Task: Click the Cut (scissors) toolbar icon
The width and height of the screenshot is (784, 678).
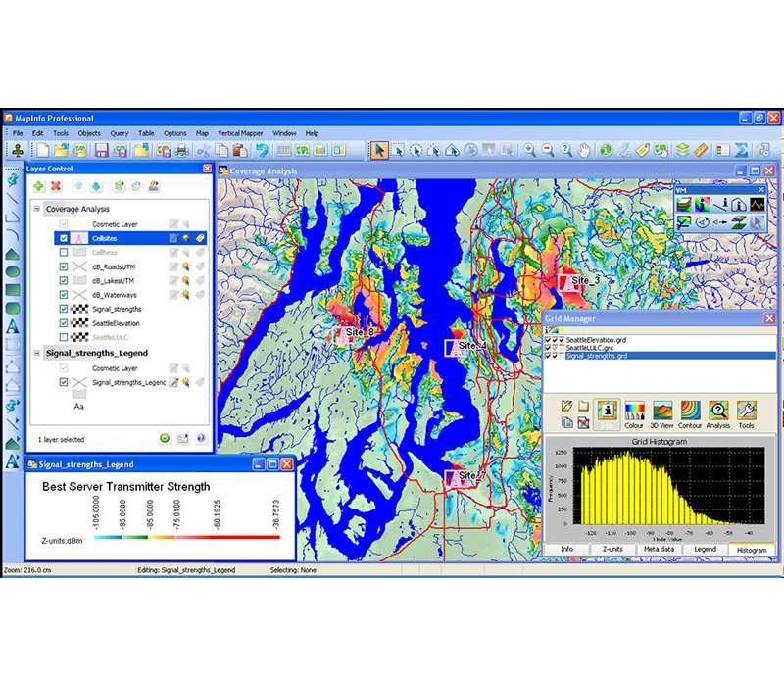Action: 203,150
